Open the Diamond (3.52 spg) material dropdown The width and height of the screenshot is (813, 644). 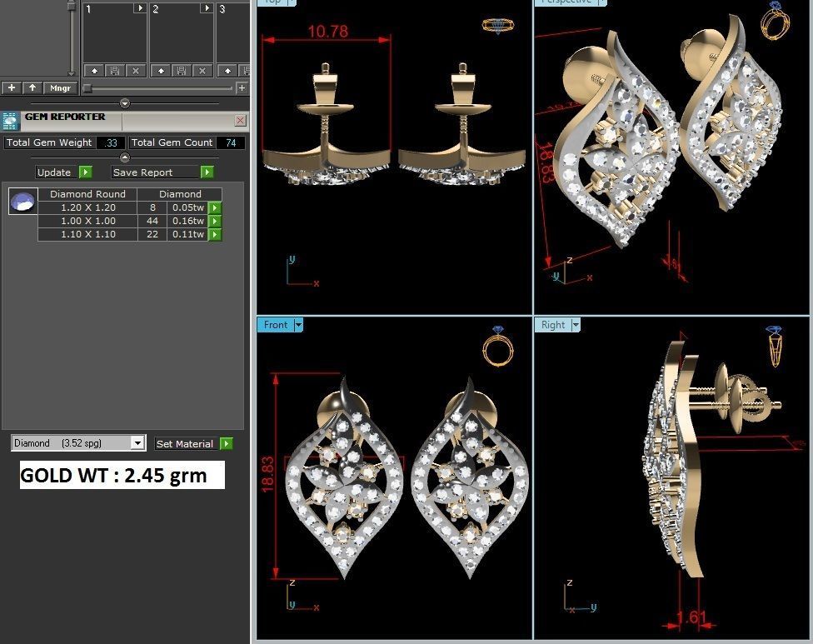pos(78,443)
